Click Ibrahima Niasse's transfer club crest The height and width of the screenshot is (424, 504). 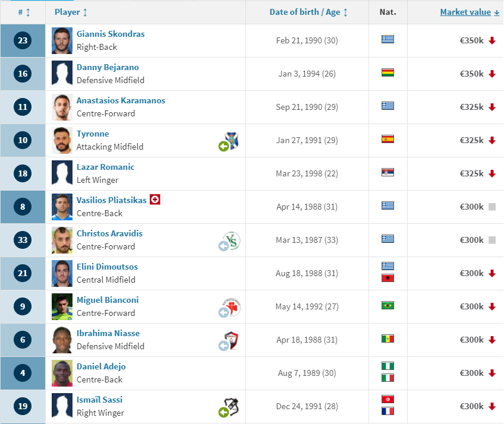pos(229,340)
